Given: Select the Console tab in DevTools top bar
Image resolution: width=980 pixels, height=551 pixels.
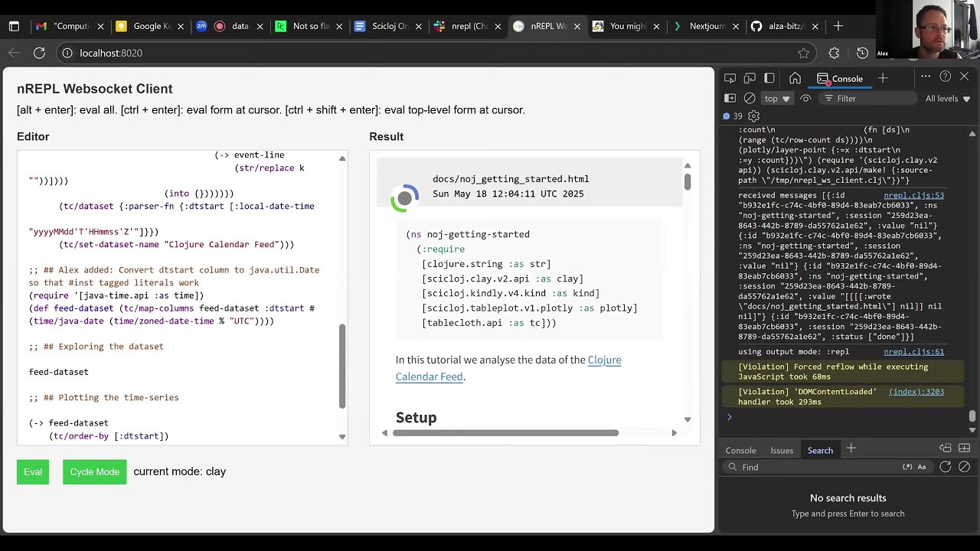Looking at the screenshot, I should (x=840, y=78).
